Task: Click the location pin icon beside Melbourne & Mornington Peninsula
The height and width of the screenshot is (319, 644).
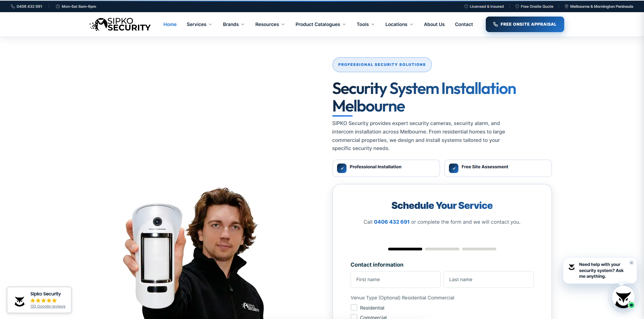Action: [567, 6]
